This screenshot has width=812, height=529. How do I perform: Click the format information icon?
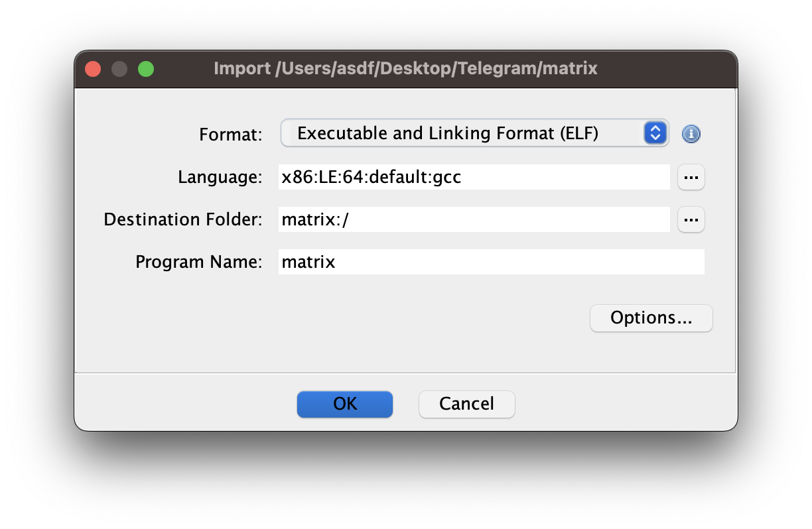(x=691, y=134)
